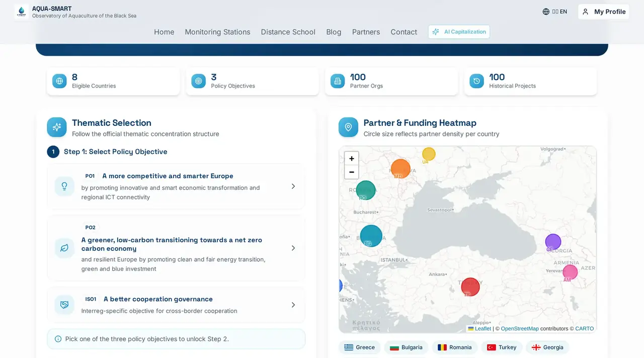
Task: Click the 'Step 1: Select Policy Objective' heading
Action: tap(115, 152)
